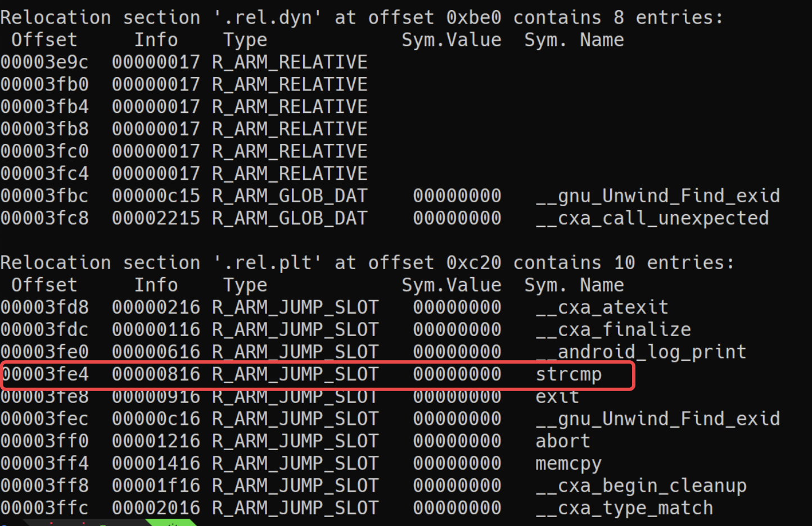This screenshot has height=526, width=812.
Task: Click info value 00000c15
Action: [156, 196]
